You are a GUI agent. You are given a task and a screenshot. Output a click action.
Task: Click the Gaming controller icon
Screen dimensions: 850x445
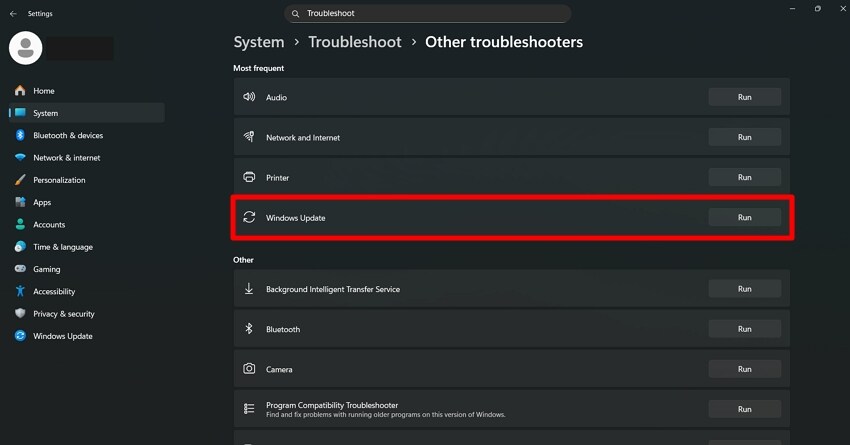point(20,269)
